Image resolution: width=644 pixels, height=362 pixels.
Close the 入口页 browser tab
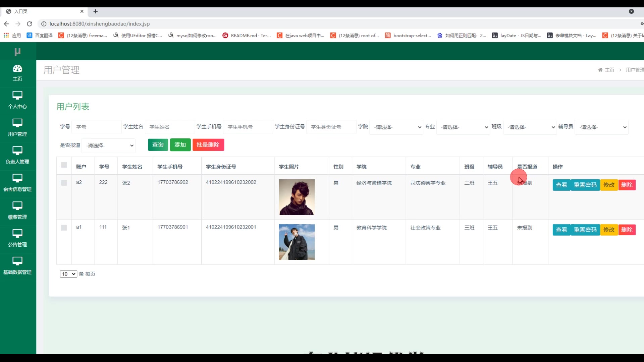82,11
